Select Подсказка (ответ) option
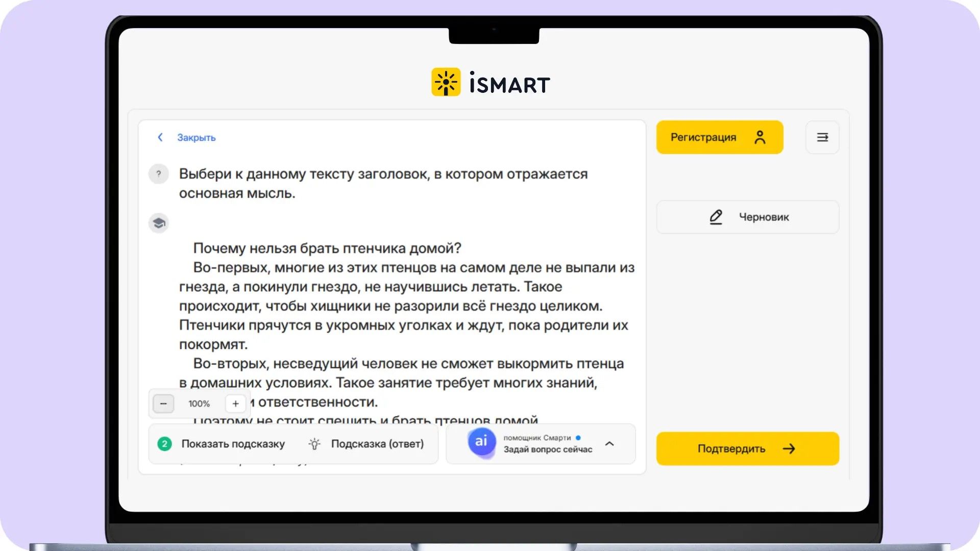This screenshot has height=551, width=980. 377,444
